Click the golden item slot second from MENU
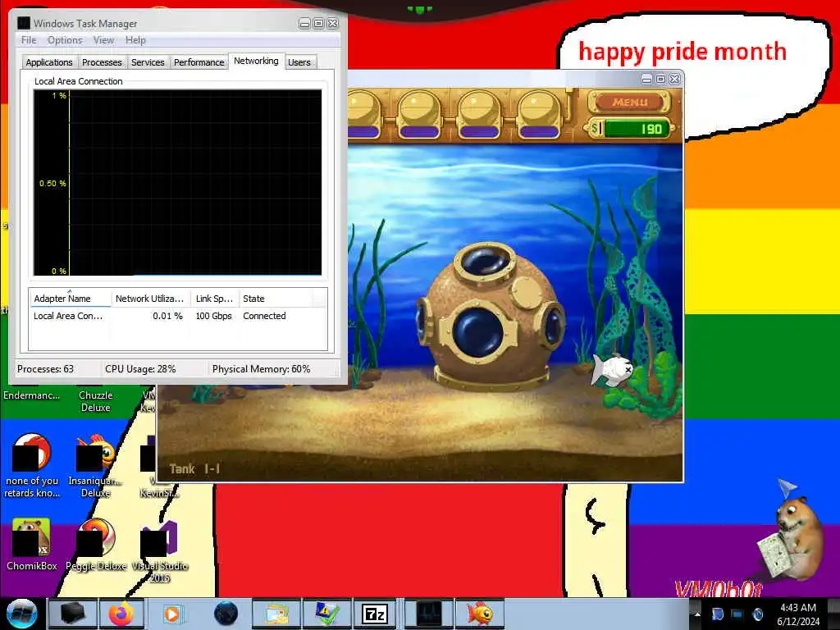840x630 pixels. [479, 115]
